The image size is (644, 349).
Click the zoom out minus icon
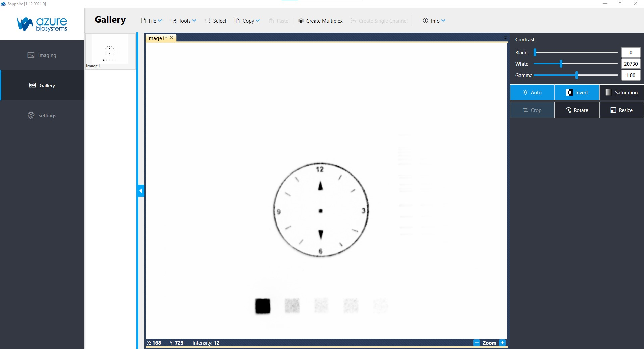(477, 343)
